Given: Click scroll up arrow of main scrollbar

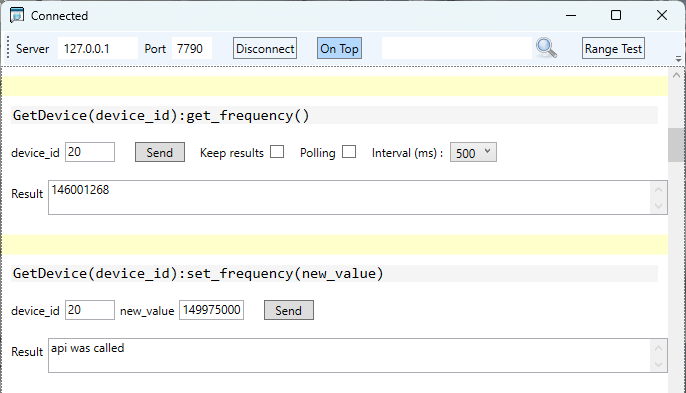Looking at the screenshot, I should click(x=676, y=75).
